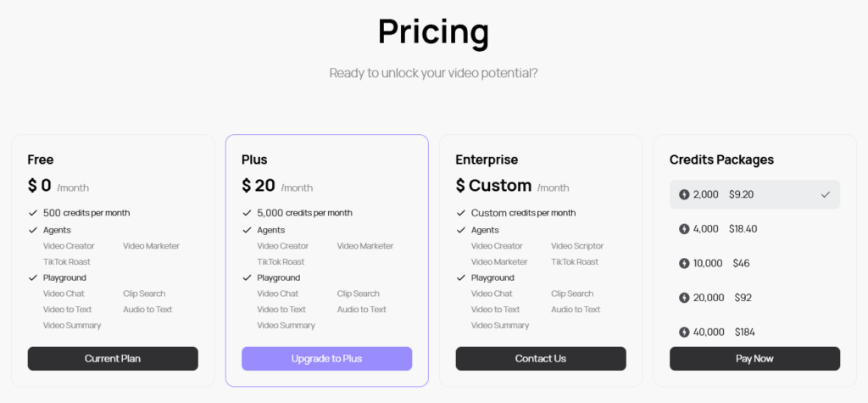868x403 pixels.
Task: Click TikTok Roast under the Plus plan
Action: tap(281, 261)
